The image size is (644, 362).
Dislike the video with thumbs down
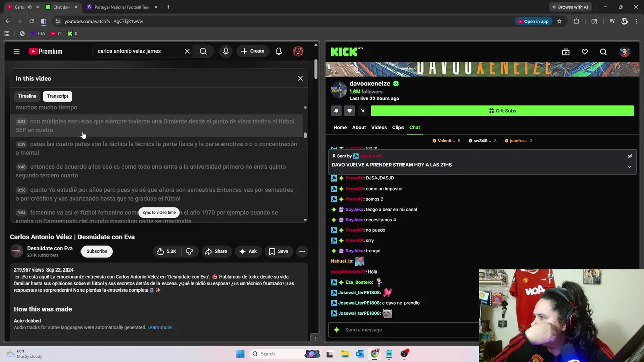pos(189,251)
